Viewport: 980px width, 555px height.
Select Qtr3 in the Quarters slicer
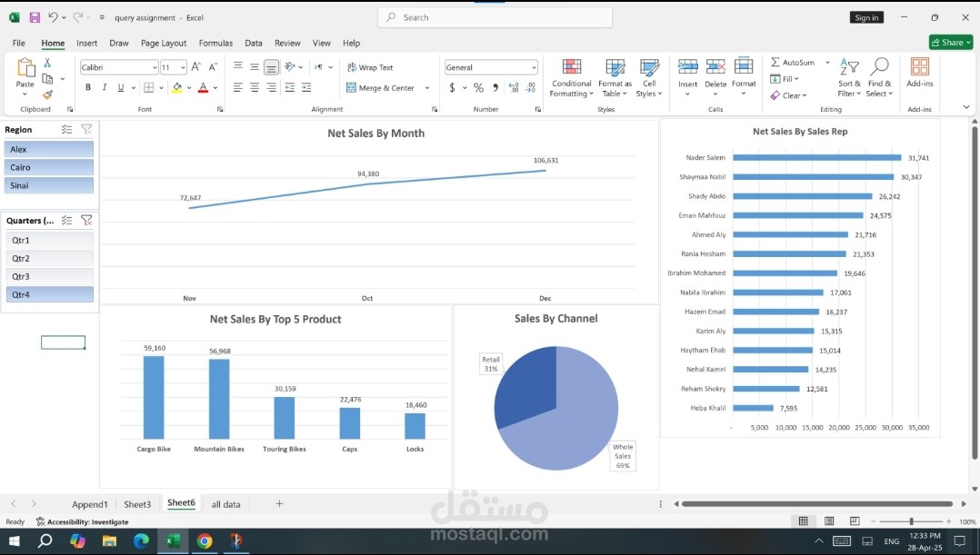(x=49, y=276)
